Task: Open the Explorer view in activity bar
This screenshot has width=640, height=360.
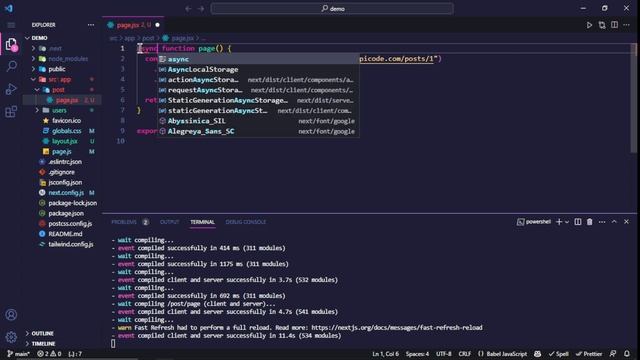Action: pos(11,44)
